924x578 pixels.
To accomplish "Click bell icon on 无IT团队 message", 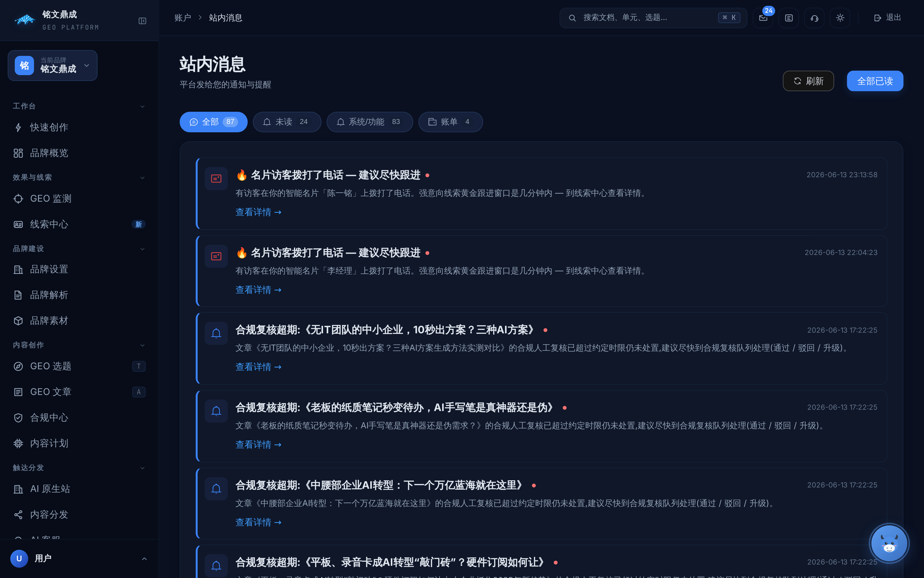I will point(216,333).
